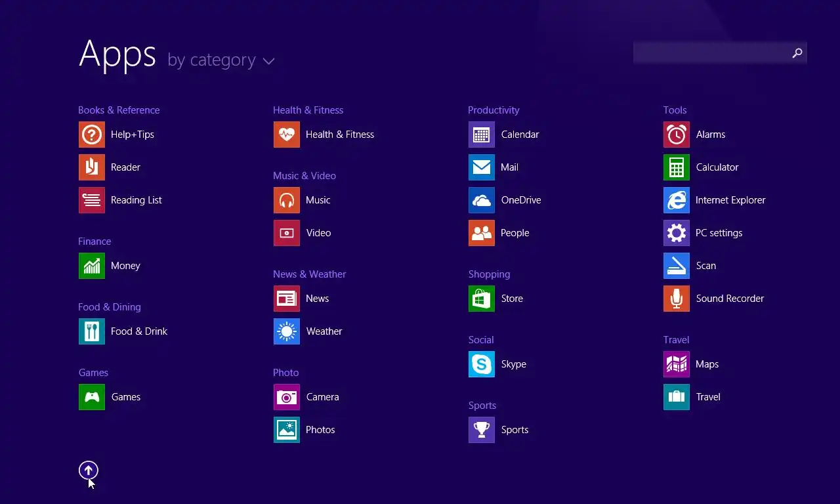Open the Photos app icon
Screen dimensions: 840x504
[x=287, y=430]
